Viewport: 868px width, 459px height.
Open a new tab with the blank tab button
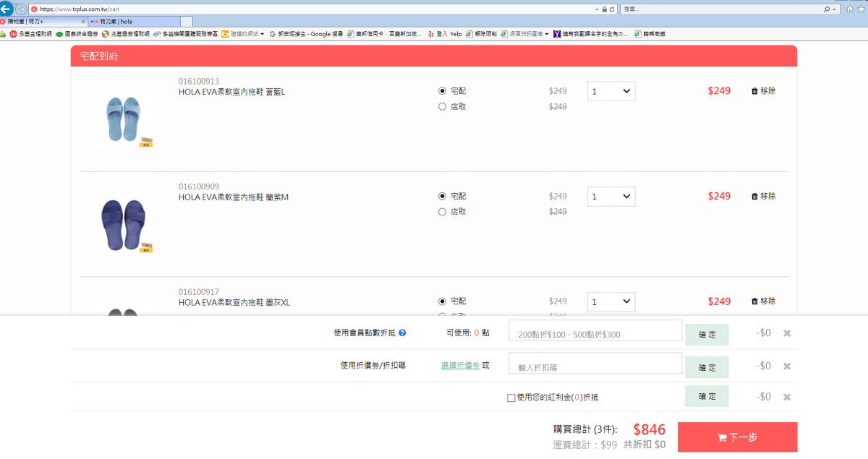(187, 22)
